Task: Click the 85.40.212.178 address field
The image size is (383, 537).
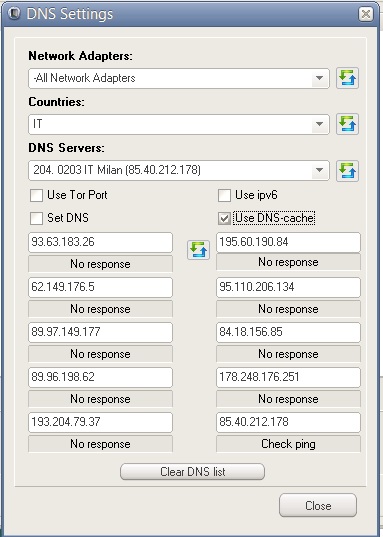Action: coord(288,422)
